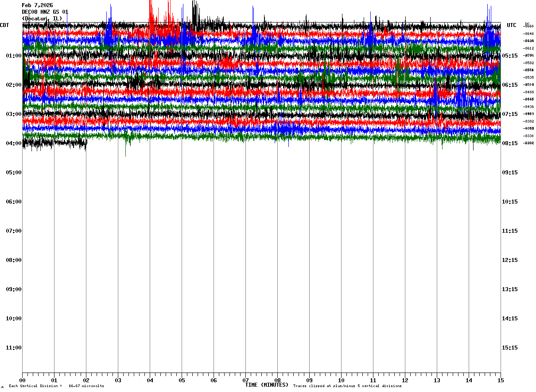Click the DC offset value '-8612'

tap(529, 48)
